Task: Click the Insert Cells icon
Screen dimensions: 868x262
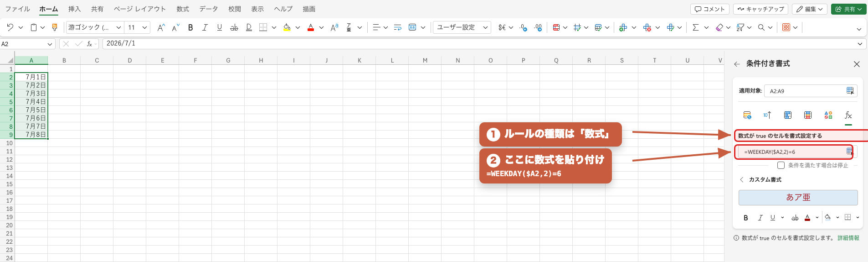Action: pyautogui.click(x=623, y=27)
